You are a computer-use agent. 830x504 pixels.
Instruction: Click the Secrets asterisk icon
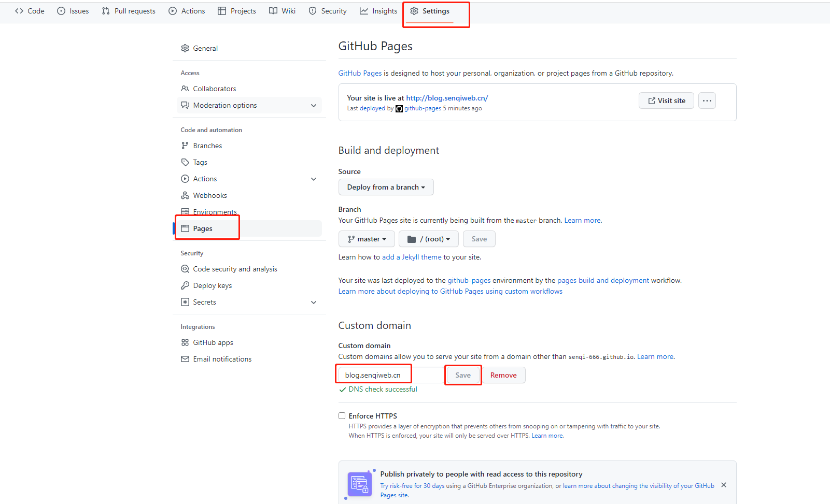click(185, 302)
